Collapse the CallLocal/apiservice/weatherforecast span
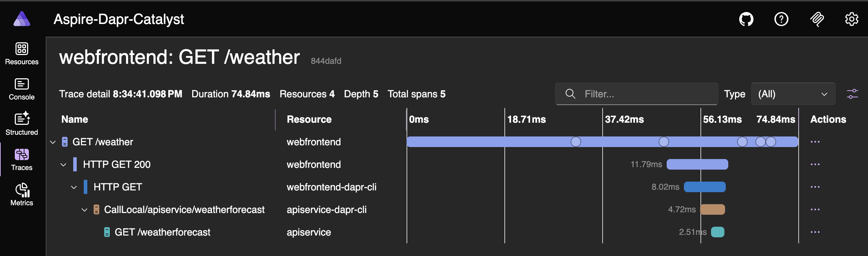The image size is (868, 256). pyautogui.click(x=84, y=210)
